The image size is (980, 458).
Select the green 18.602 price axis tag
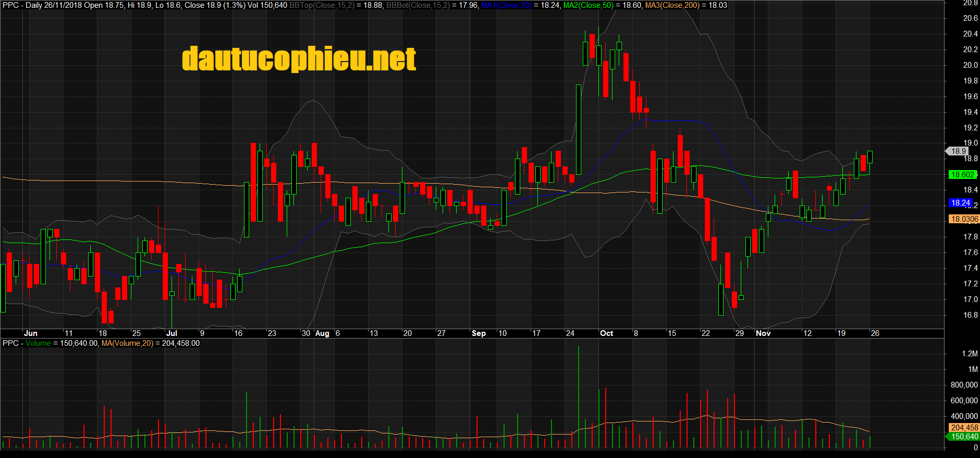point(962,175)
